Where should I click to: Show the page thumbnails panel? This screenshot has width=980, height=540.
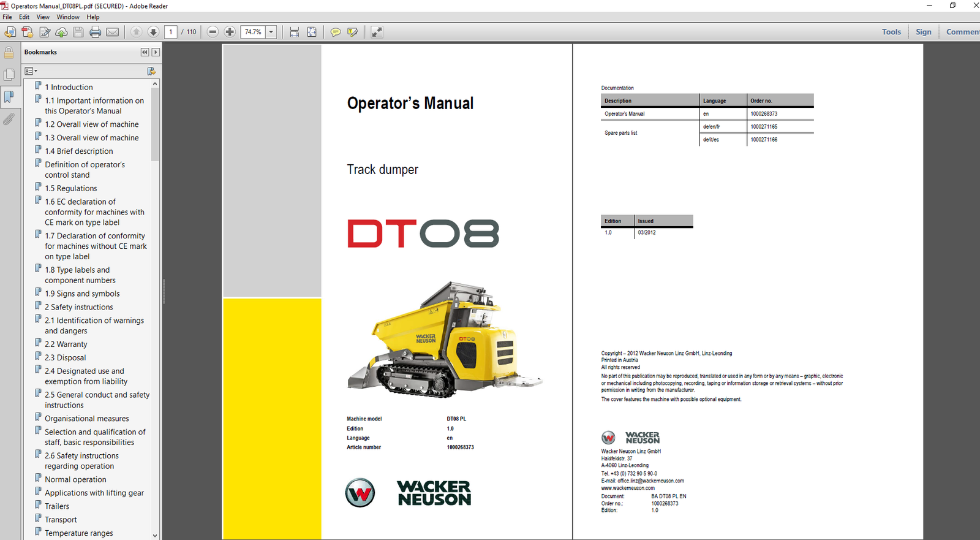pyautogui.click(x=9, y=75)
